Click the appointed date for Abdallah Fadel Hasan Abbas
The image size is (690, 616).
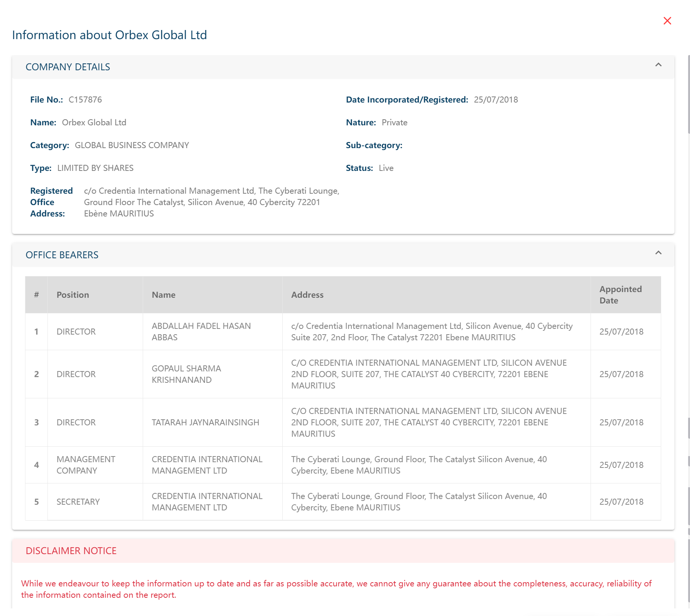[622, 332]
